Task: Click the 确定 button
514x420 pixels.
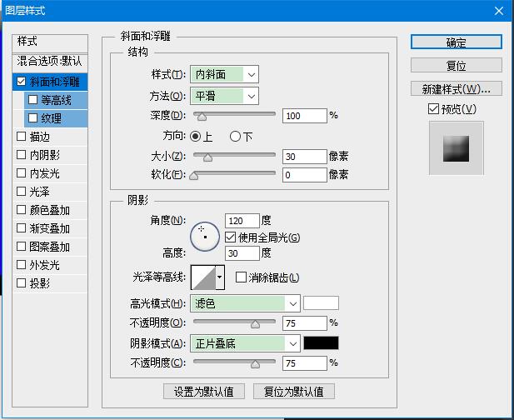Action: tap(456, 42)
